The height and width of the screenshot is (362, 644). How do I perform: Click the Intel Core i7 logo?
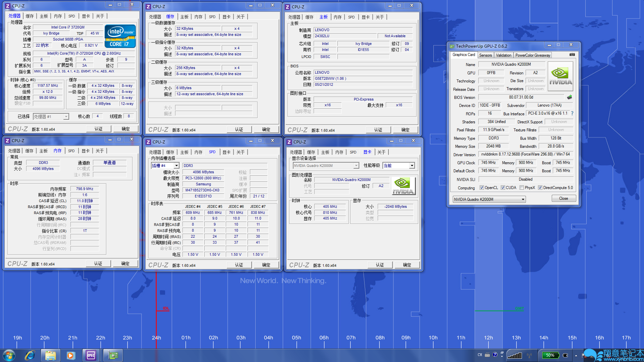[120, 36]
